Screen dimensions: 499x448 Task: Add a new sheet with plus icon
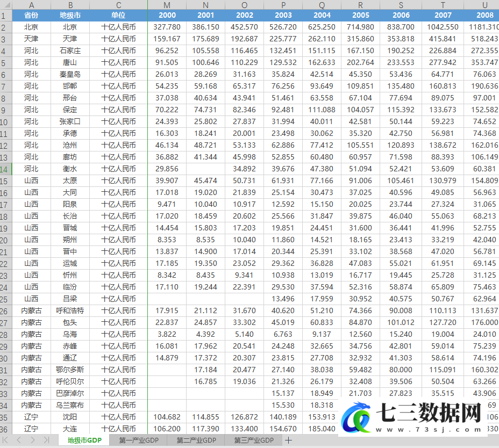pos(288,440)
